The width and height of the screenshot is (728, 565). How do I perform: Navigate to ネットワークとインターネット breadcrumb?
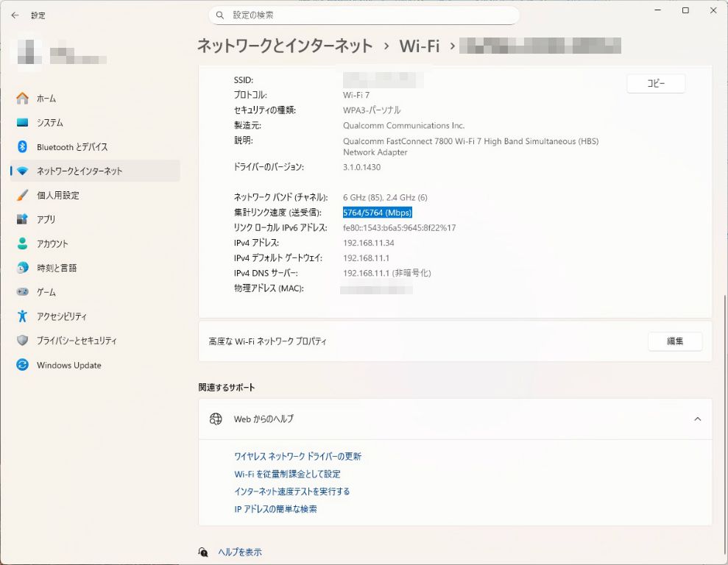[285, 46]
